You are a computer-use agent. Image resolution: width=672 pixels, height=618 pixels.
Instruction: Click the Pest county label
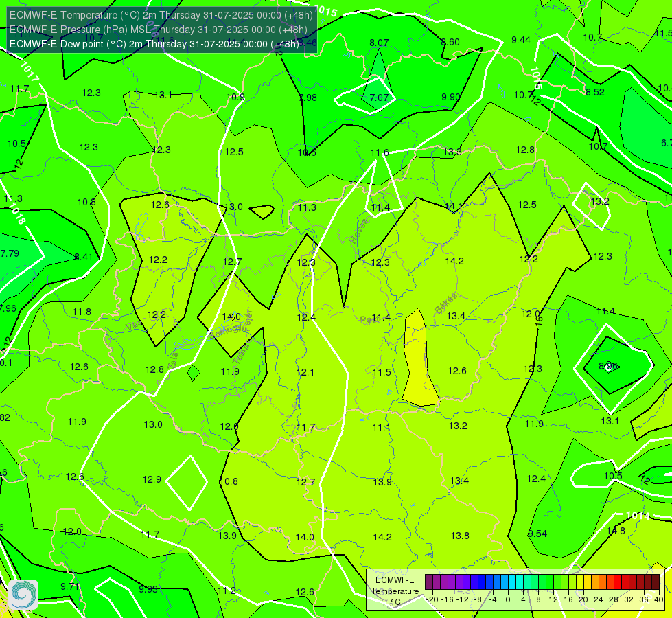pyautogui.click(x=368, y=319)
